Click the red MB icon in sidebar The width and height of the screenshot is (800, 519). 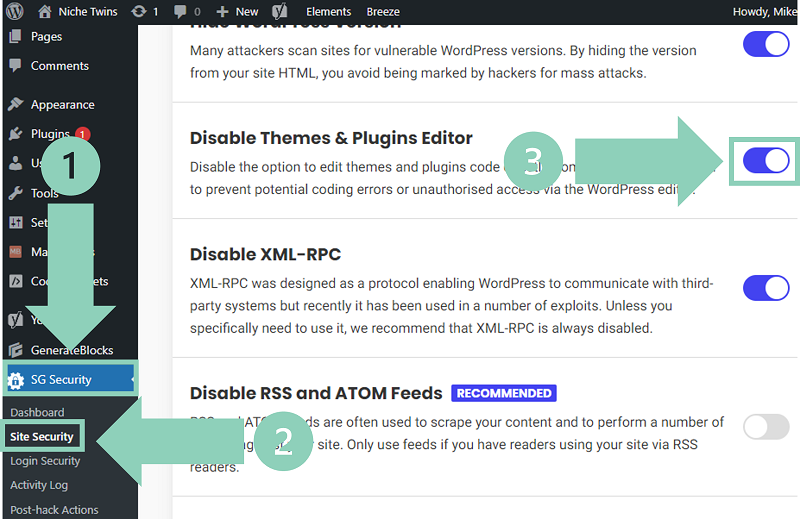point(15,252)
